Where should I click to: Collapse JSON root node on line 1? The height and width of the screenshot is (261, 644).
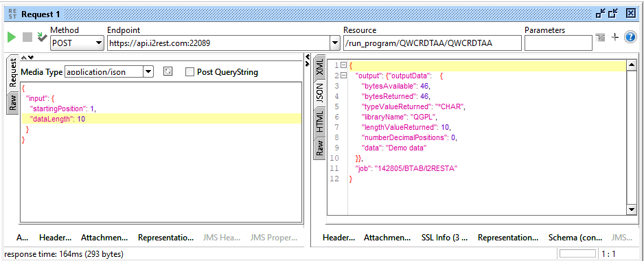click(343, 65)
